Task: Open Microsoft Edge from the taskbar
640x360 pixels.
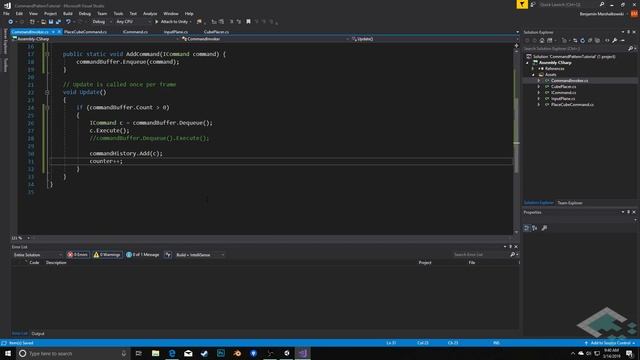Action: tap(172, 353)
